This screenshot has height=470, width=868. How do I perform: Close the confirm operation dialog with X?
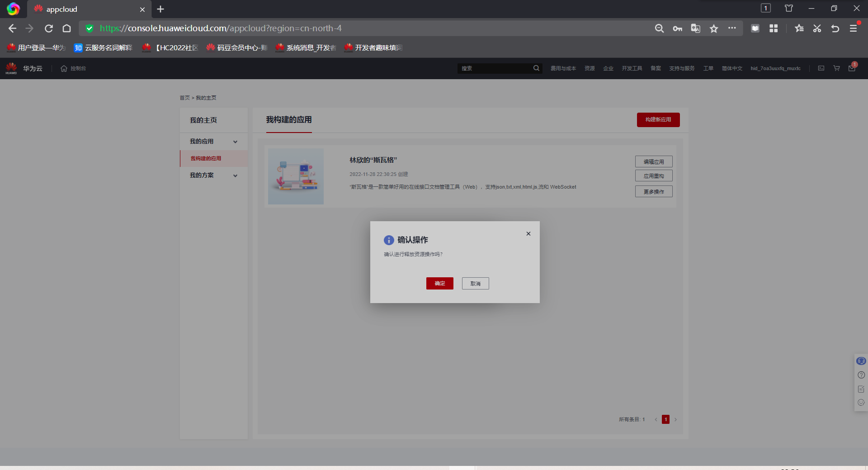(528, 234)
